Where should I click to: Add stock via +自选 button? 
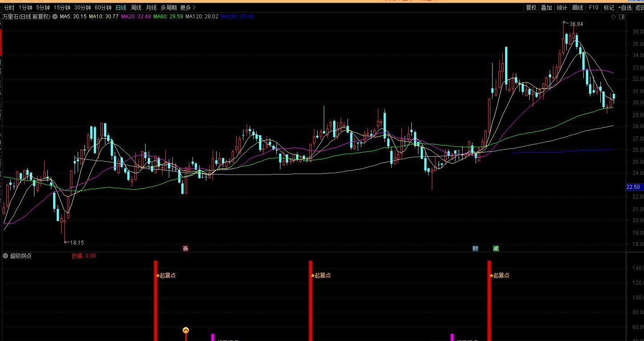(x=625, y=8)
